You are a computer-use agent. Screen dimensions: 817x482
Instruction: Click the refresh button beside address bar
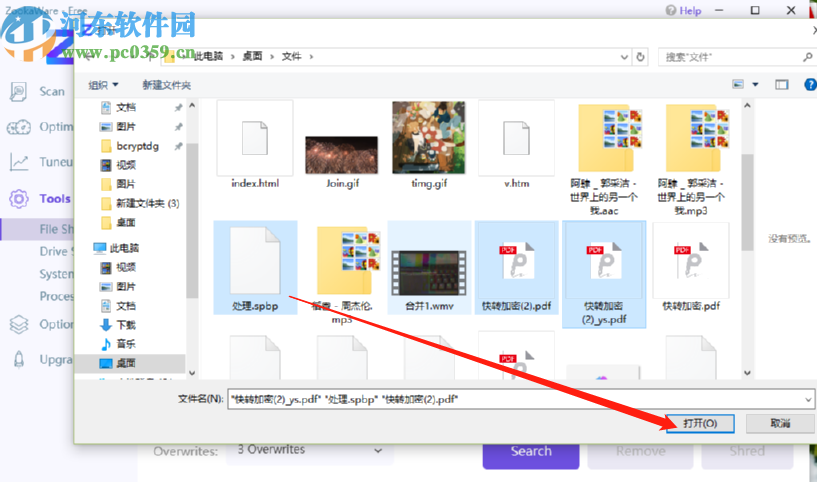[640, 57]
